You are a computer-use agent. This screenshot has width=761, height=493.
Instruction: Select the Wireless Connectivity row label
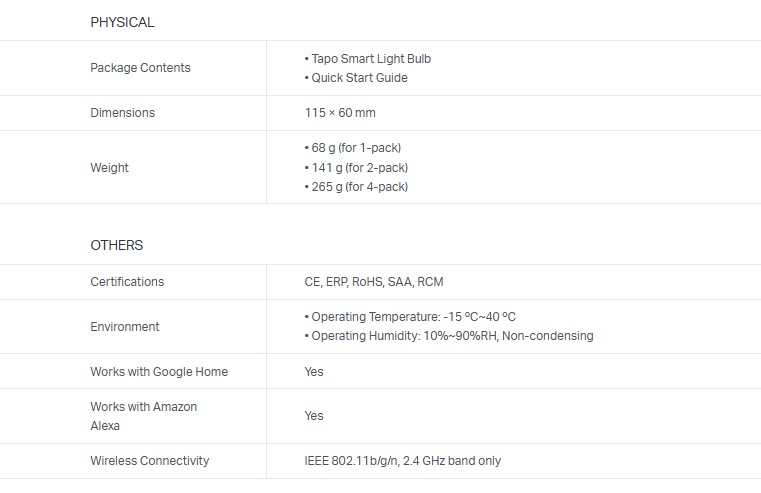coord(150,461)
